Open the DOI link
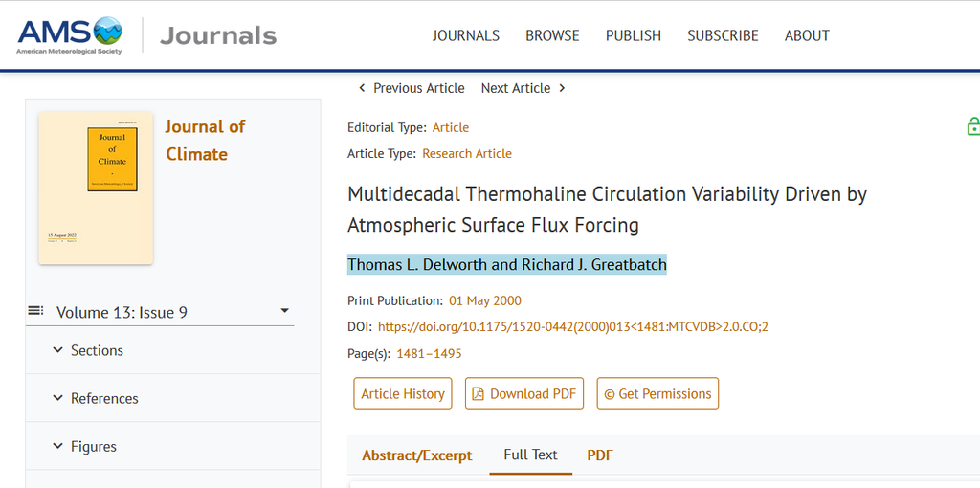Viewport: 980px width, 488px height. 573,326
